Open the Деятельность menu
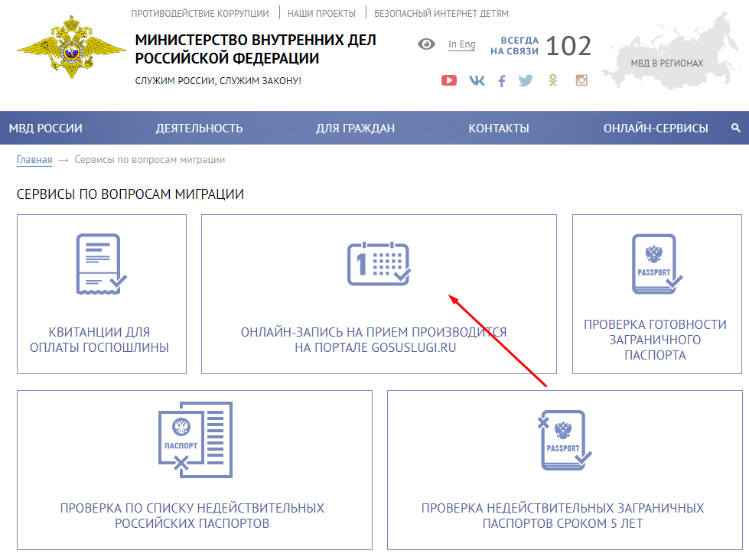 click(199, 128)
